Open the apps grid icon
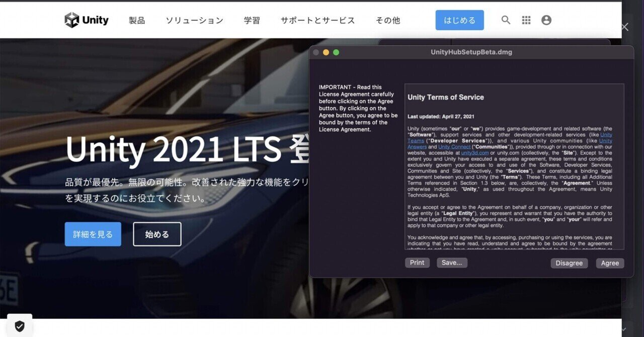 coord(526,20)
